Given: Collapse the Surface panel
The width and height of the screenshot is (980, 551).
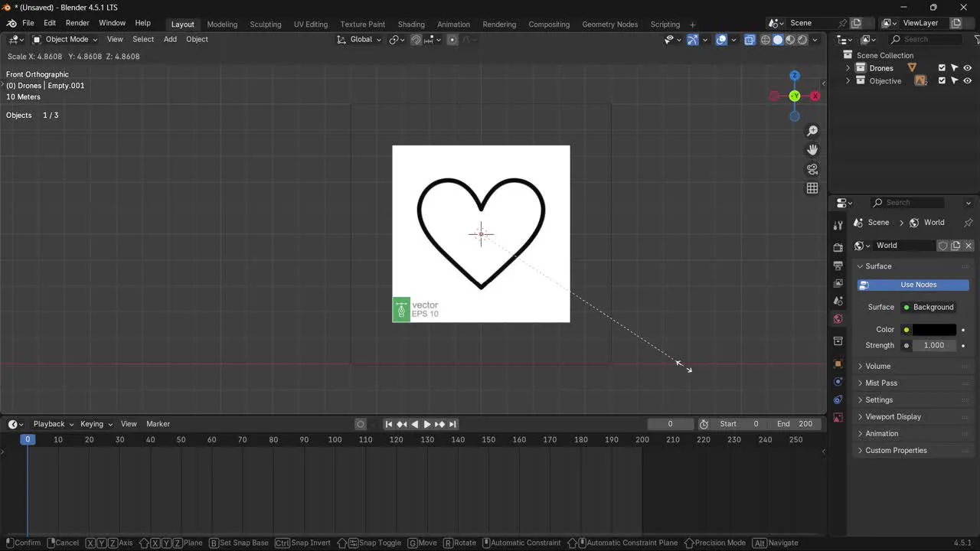Looking at the screenshot, I should pos(878,266).
